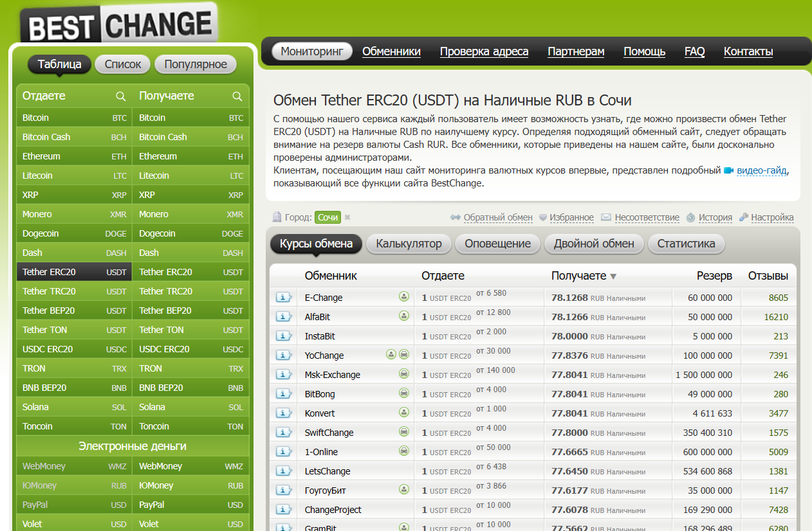
Task: Open Настройка link
Action: click(x=772, y=217)
